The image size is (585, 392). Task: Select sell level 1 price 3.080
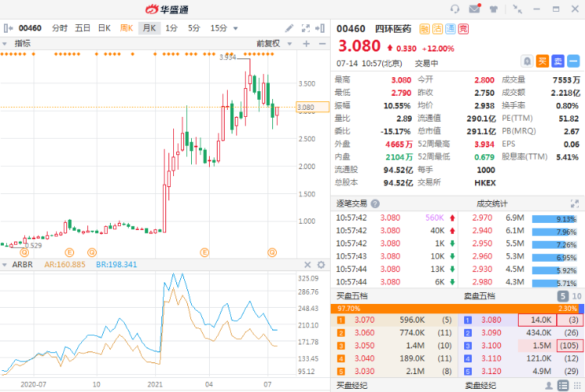pyautogui.click(x=491, y=320)
